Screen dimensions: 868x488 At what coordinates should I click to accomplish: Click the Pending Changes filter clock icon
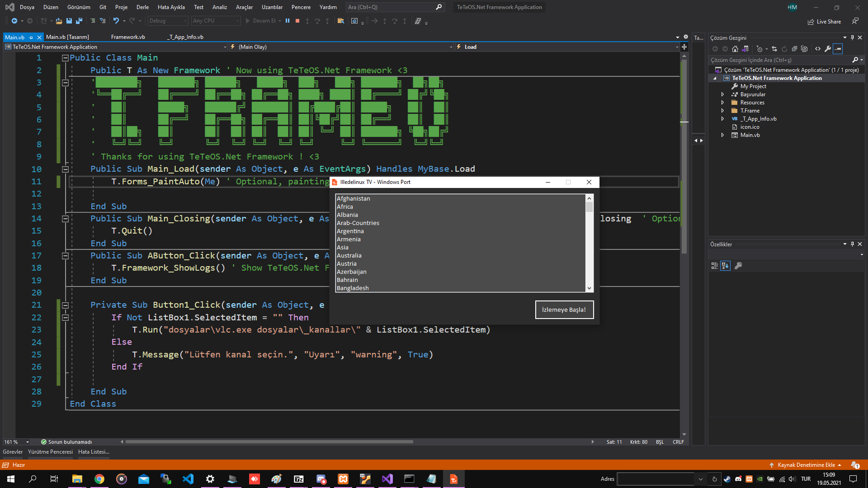coord(759,49)
